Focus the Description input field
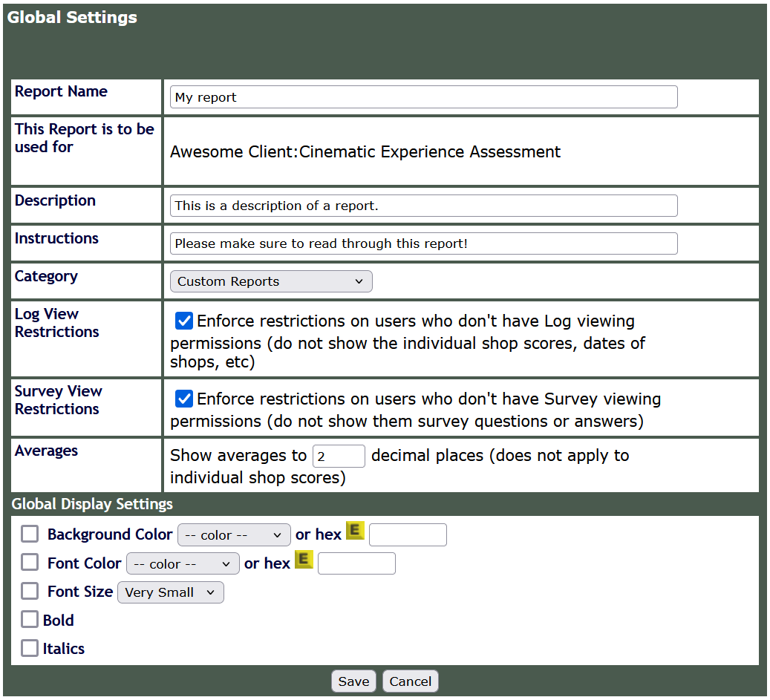 pyautogui.click(x=424, y=206)
